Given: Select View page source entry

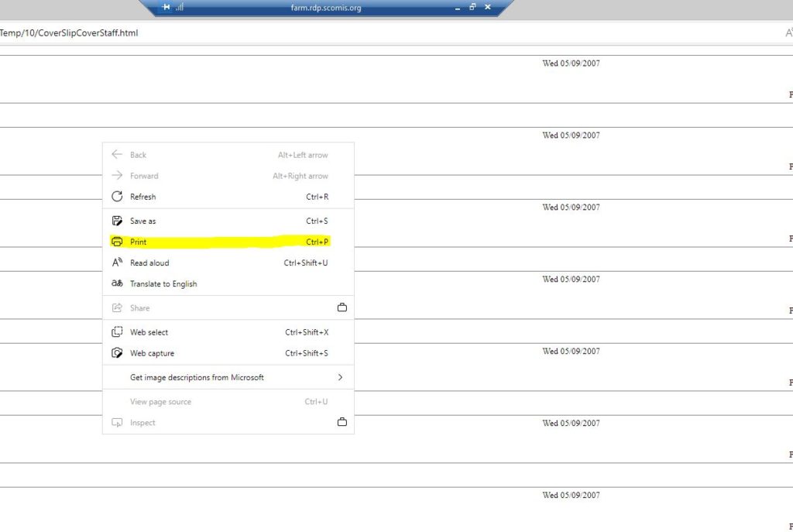Looking at the screenshot, I should point(160,402).
